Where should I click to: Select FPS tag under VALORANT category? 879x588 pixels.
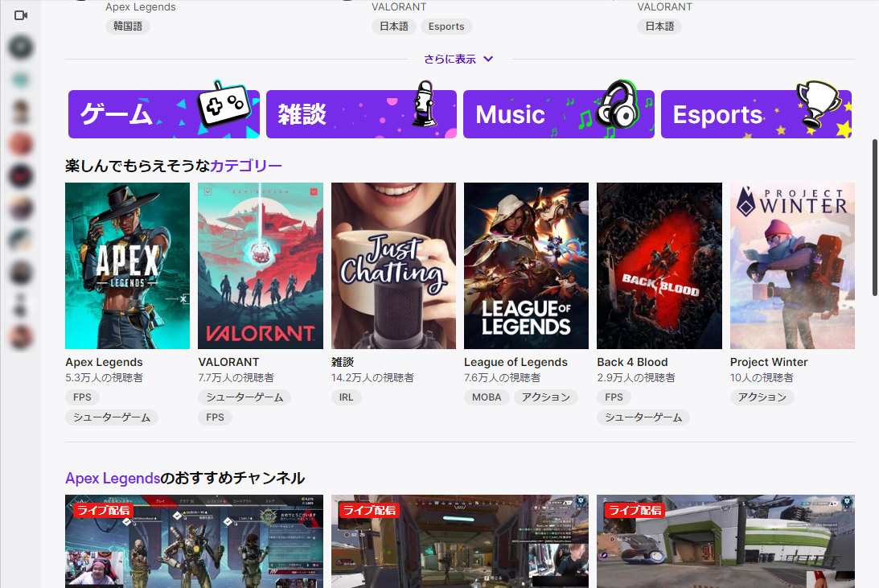(215, 417)
